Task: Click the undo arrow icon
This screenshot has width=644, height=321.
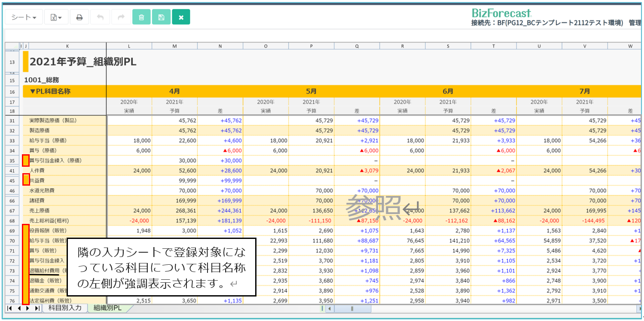Action: 100,17
